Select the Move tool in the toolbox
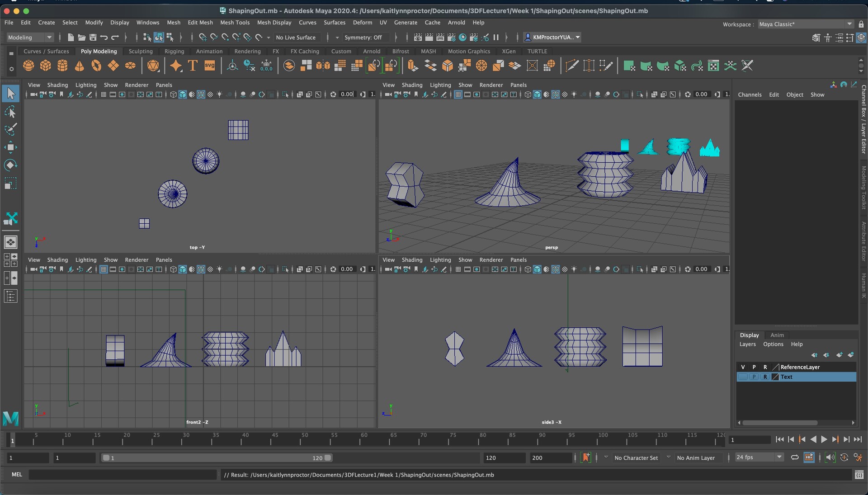 pyautogui.click(x=10, y=147)
